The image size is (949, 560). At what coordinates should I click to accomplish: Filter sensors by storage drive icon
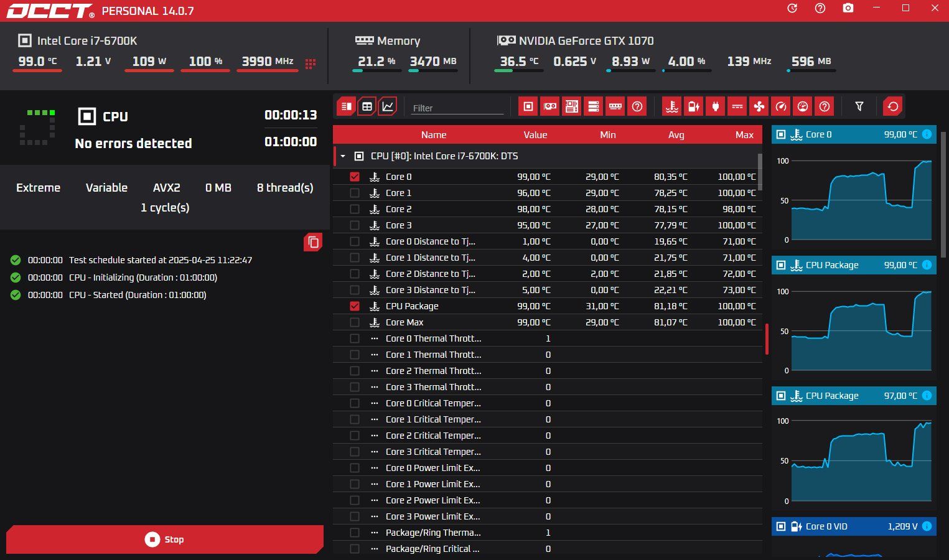(594, 106)
